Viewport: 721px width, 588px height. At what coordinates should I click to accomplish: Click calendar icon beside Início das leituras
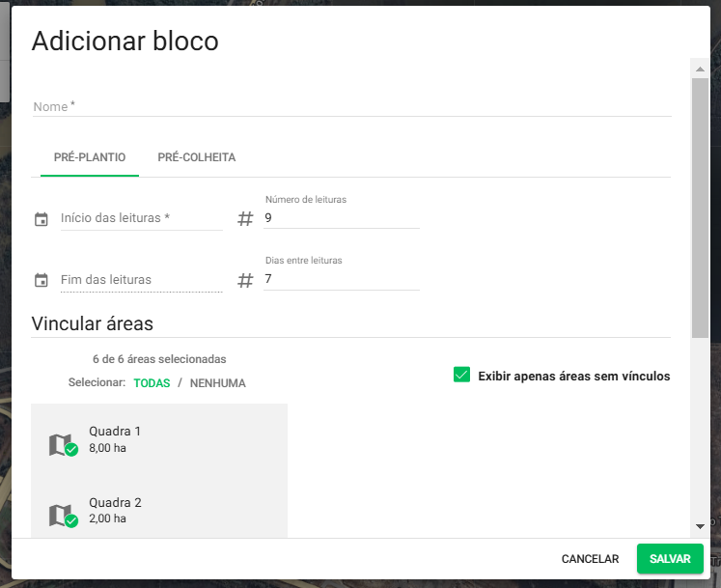pyautogui.click(x=42, y=219)
